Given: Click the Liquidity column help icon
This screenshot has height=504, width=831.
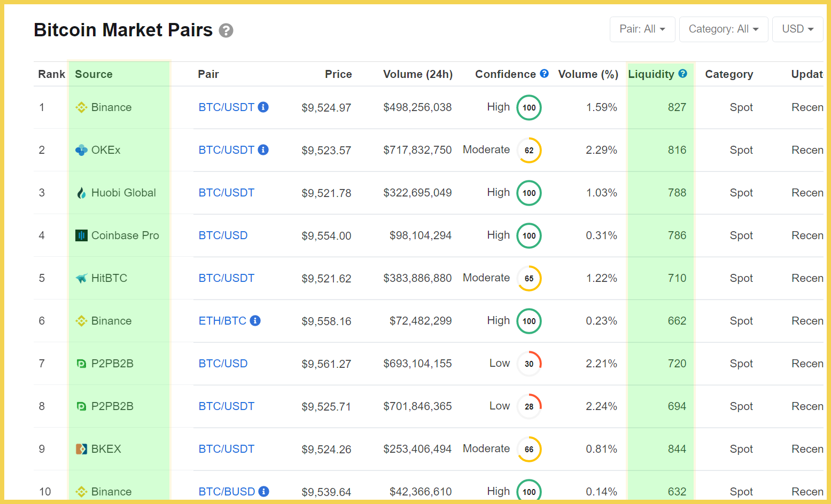Looking at the screenshot, I should click(x=682, y=74).
